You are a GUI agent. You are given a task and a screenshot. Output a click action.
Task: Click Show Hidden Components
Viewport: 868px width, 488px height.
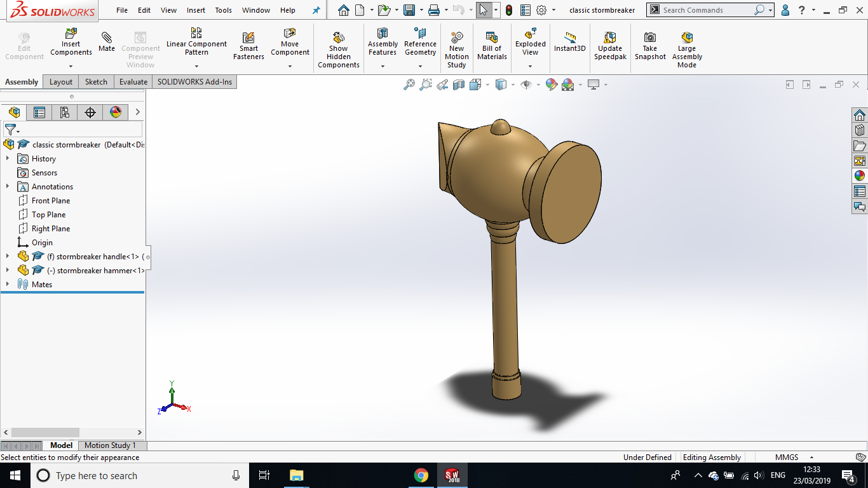339,50
